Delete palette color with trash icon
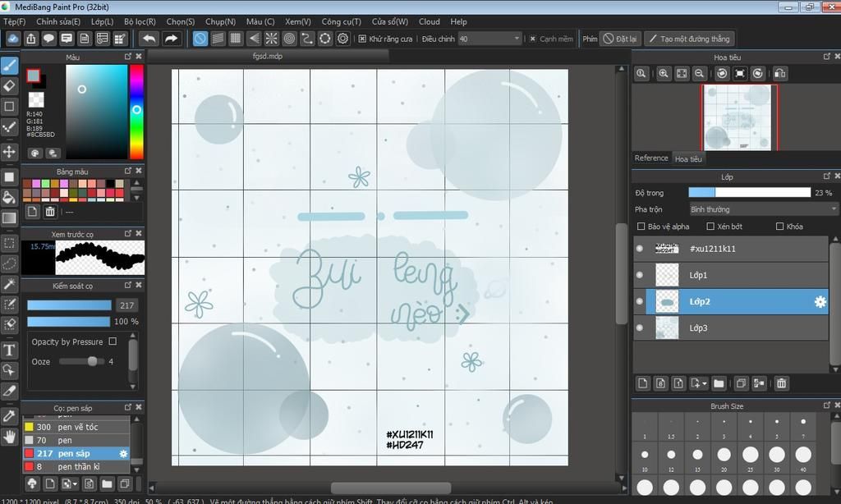The width and height of the screenshot is (841, 504). 50,211
